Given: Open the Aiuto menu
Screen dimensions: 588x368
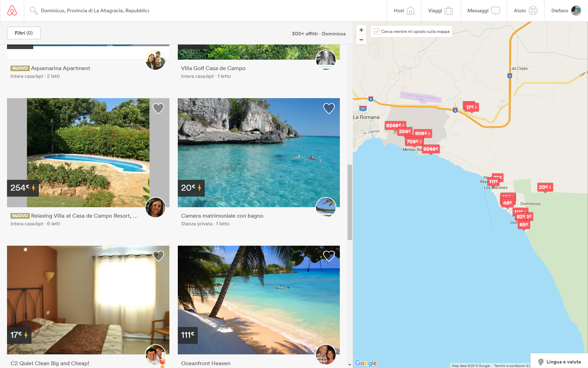Looking at the screenshot, I should click(x=526, y=11).
